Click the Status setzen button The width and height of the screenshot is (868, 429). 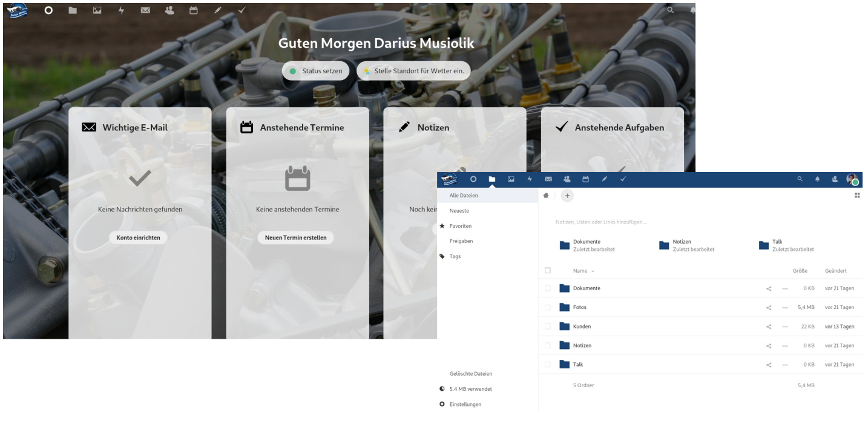click(x=315, y=71)
